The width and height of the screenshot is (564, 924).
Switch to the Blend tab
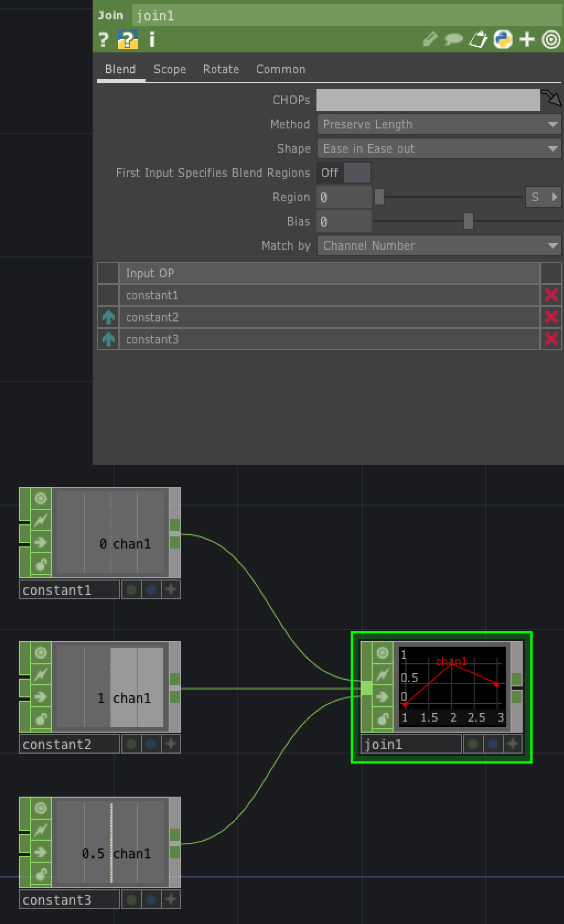[120, 69]
